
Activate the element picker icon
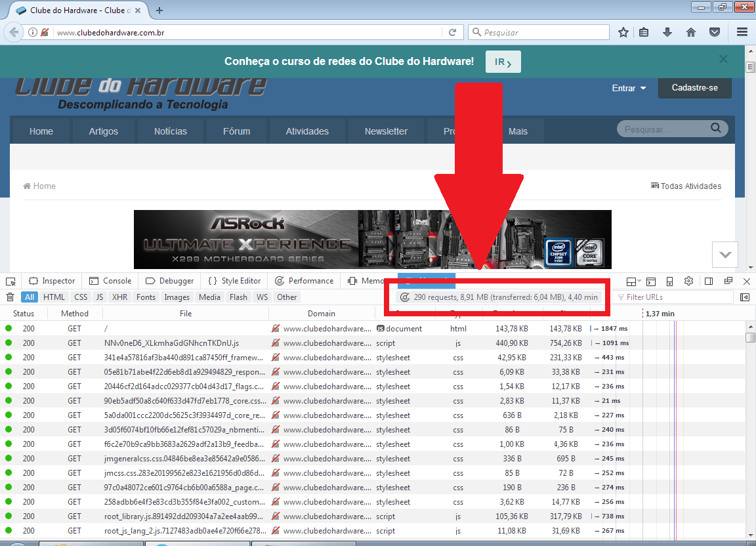point(10,281)
